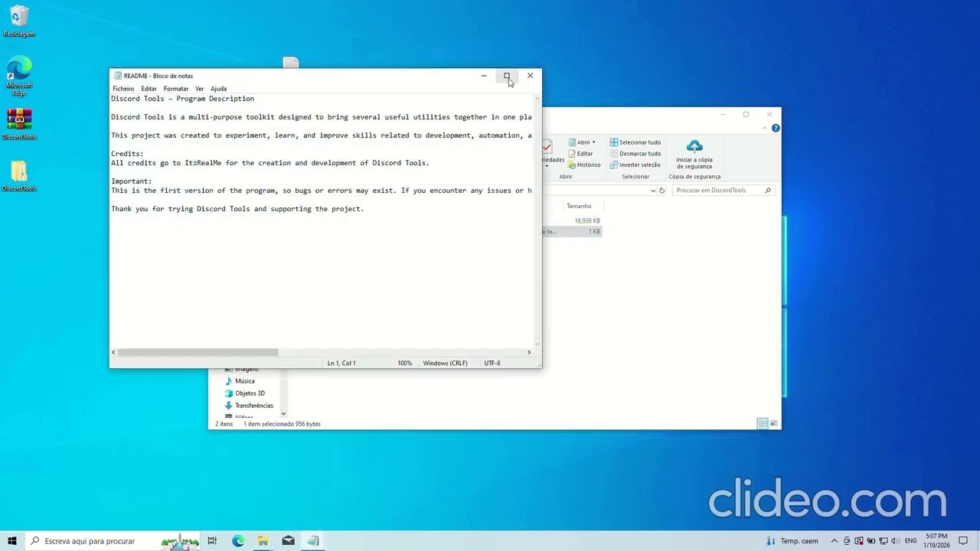The height and width of the screenshot is (551, 980).
Task: Open the Editar menu in Notepad
Action: (x=149, y=89)
